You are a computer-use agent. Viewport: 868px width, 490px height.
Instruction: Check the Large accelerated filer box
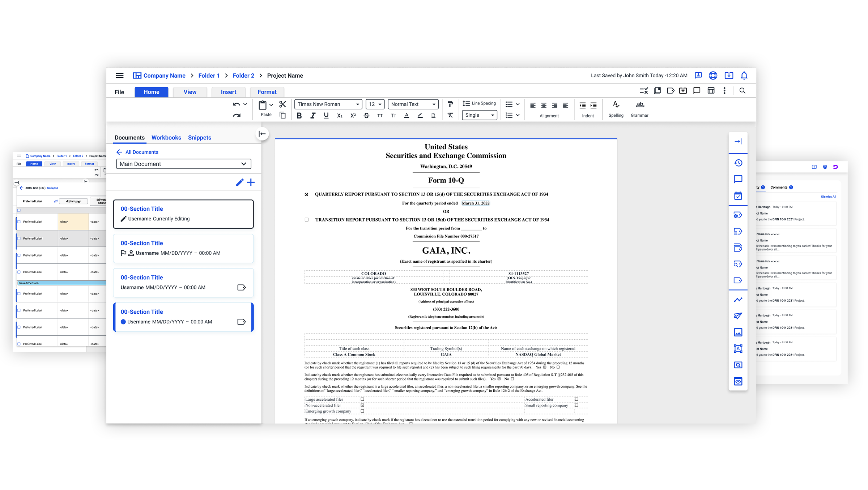[362, 399]
